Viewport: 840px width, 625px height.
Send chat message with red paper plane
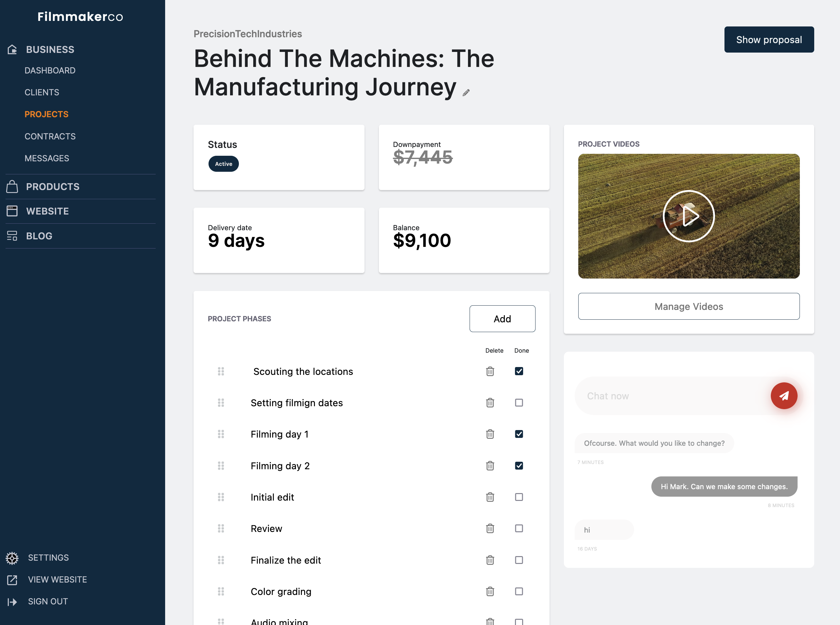(x=784, y=396)
